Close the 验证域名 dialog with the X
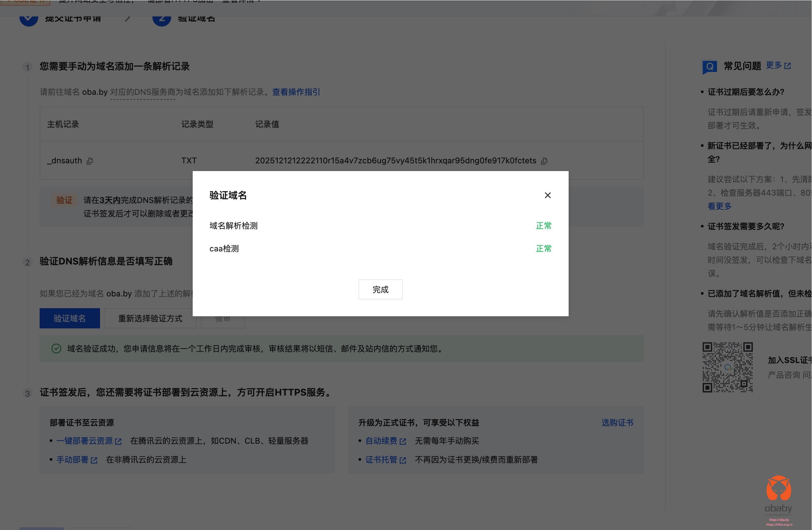Image resolution: width=812 pixels, height=530 pixels. 548,195
